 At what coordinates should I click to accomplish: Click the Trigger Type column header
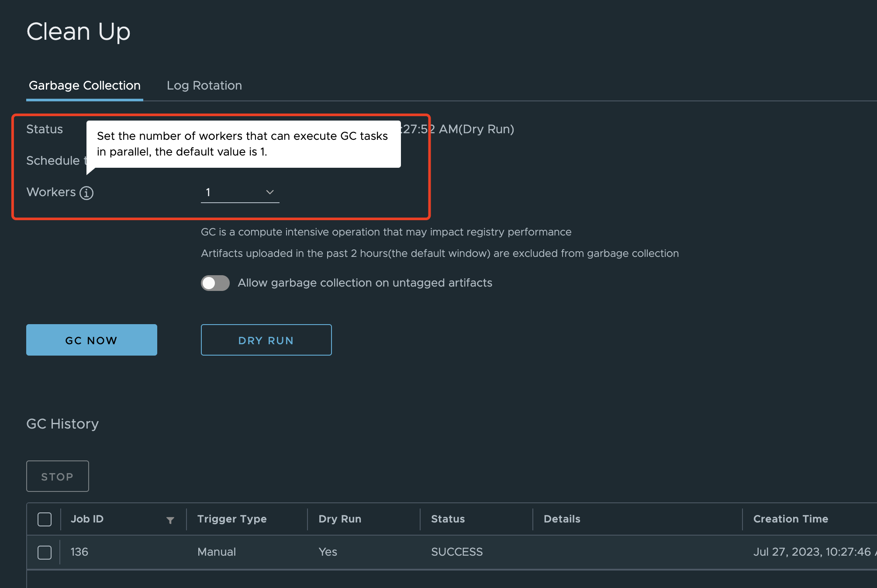232,519
